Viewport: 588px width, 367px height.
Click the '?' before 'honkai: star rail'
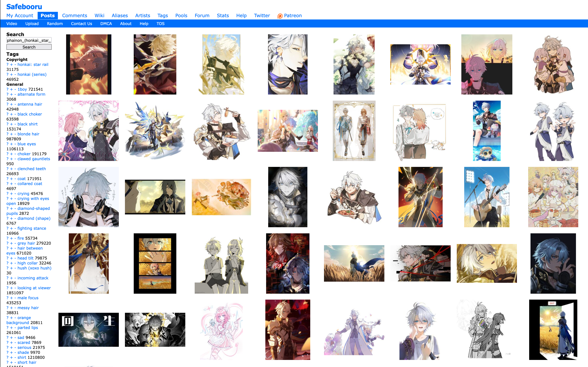7,65
